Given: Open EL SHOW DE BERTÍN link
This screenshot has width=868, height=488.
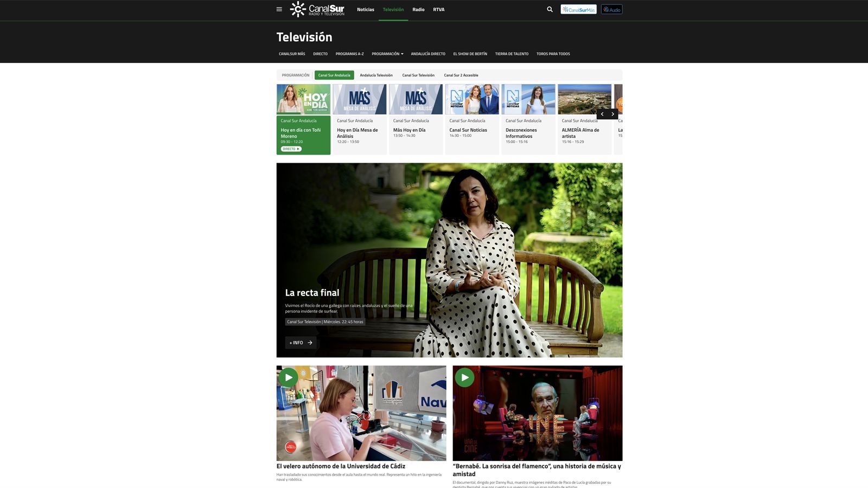Looking at the screenshot, I should click(x=470, y=54).
